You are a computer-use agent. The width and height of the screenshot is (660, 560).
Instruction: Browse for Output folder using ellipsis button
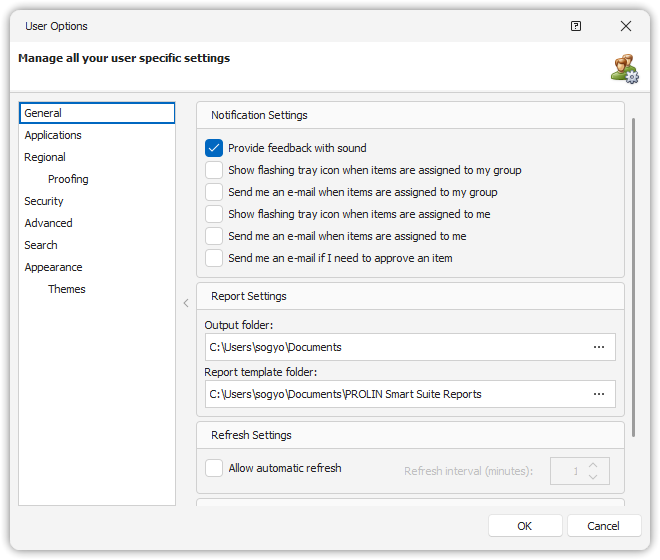coord(599,347)
